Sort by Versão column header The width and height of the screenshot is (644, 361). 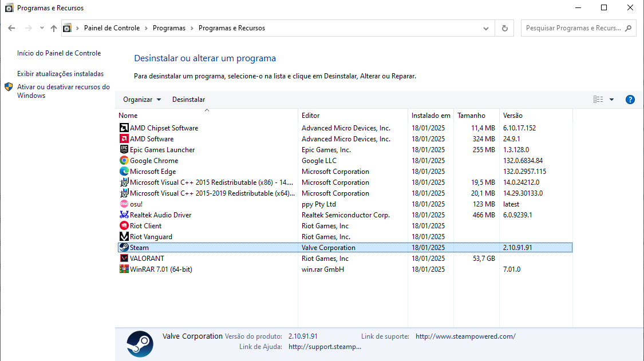pyautogui.click(x=536, y=116)
